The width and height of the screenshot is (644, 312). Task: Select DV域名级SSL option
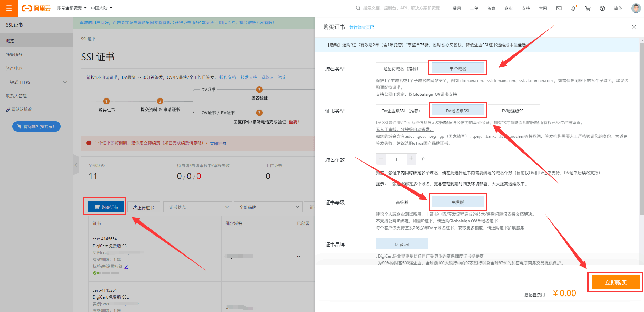[458, 111]
